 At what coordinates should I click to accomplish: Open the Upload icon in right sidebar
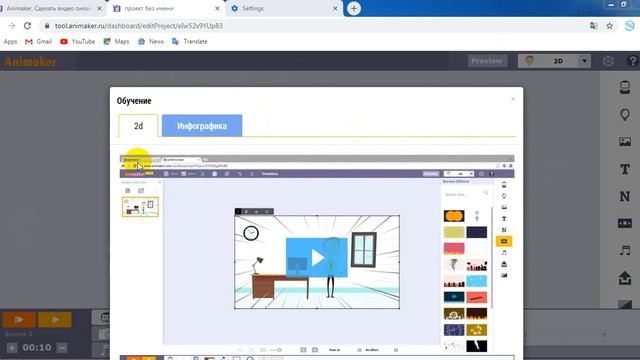[625, 278]
